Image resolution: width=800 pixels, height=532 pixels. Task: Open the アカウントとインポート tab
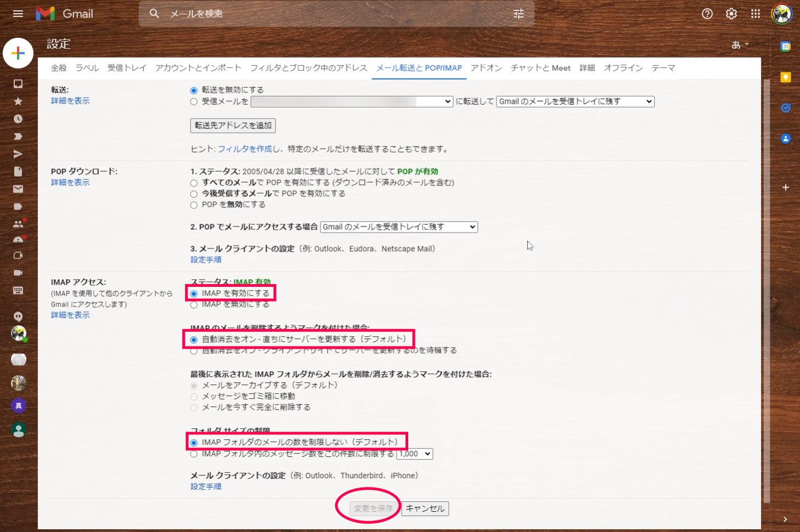pos(199,68)
